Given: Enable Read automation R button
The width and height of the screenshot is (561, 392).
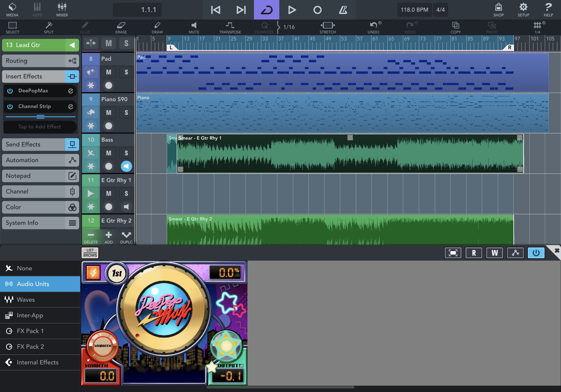Looking at the screenshot, I should (x=474, y=253).
